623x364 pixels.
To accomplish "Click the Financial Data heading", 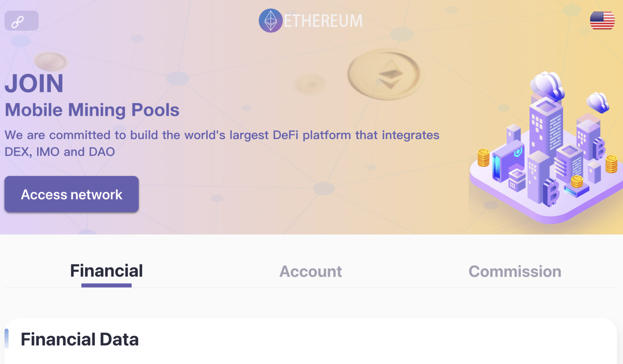I will click(79, 339).
